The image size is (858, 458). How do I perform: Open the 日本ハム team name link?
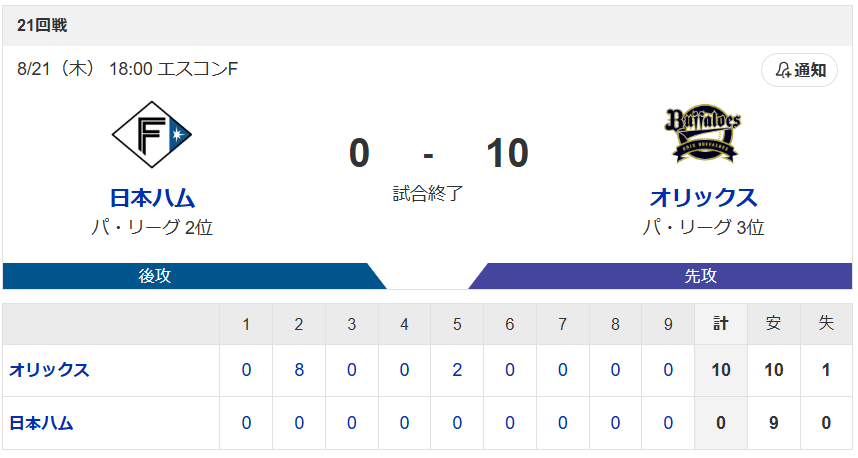click(x=152, y=198)
